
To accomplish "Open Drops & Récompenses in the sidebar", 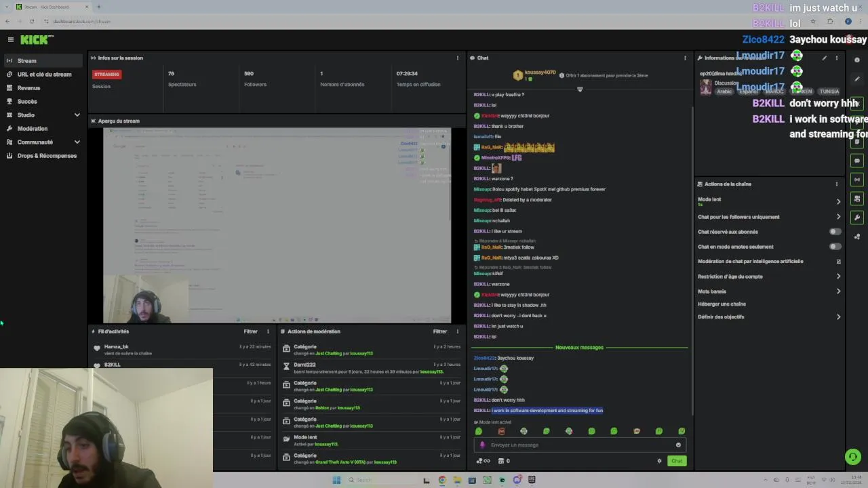I will tap(43, 156).
